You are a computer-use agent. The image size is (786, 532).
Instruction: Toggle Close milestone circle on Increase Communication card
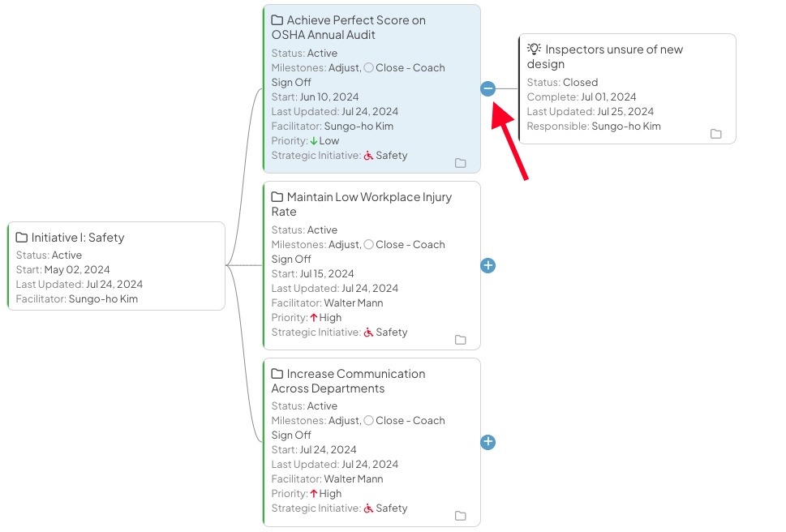pos(368,420)
